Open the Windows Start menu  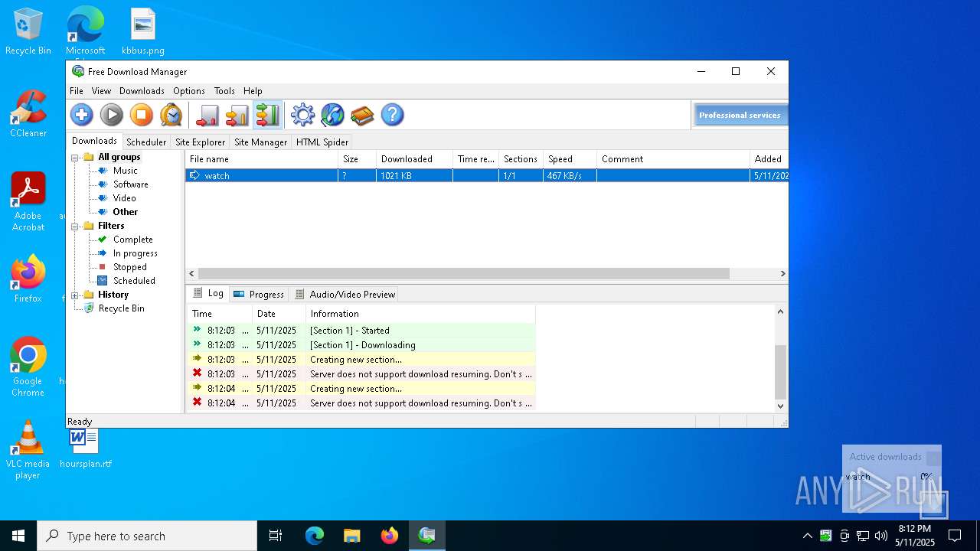click(x=18, y=536)
